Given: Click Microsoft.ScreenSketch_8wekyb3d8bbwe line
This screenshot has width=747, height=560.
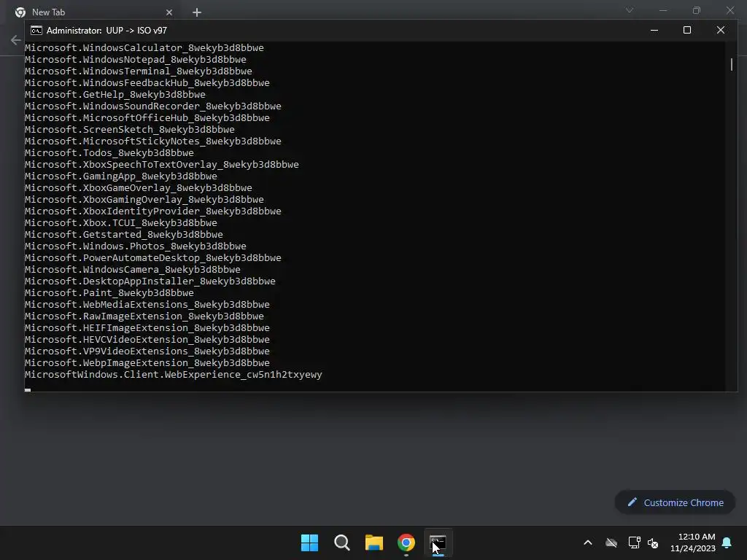Looking at the screenshot, I should tap(130, 130).
